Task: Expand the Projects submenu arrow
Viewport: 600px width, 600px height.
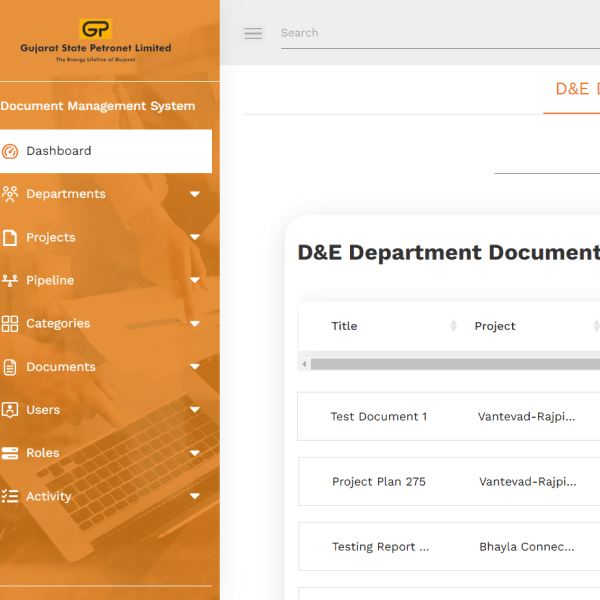Action: click(x=195, y=238)
